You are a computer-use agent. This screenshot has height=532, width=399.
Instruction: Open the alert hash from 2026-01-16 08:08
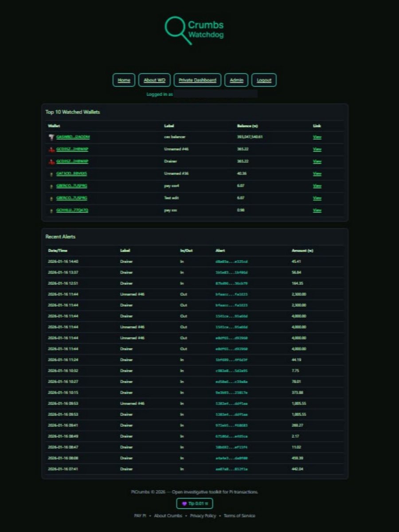point(231,458)
